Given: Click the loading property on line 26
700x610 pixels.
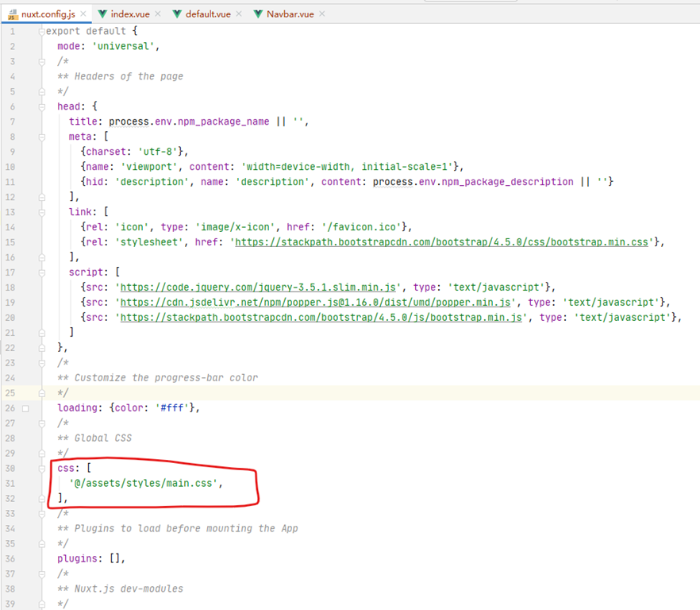Looking at the screenshot, I should [x=77, y=408].
